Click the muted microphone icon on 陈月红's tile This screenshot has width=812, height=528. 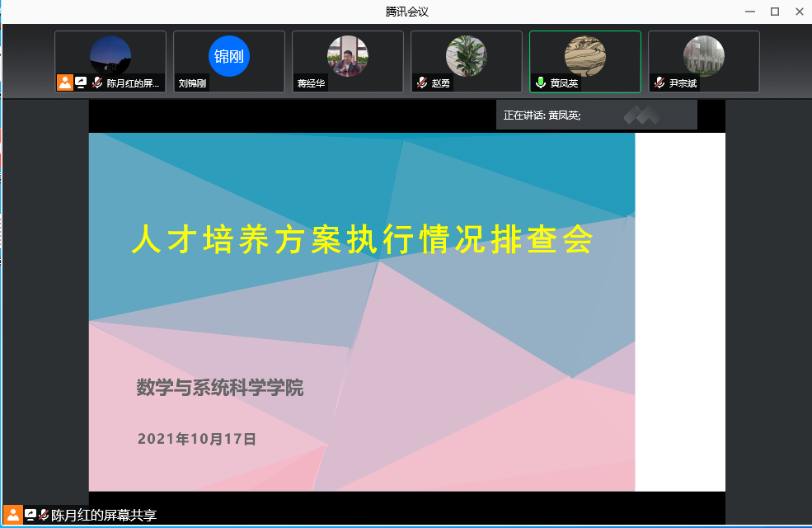[x=97, y=82]
